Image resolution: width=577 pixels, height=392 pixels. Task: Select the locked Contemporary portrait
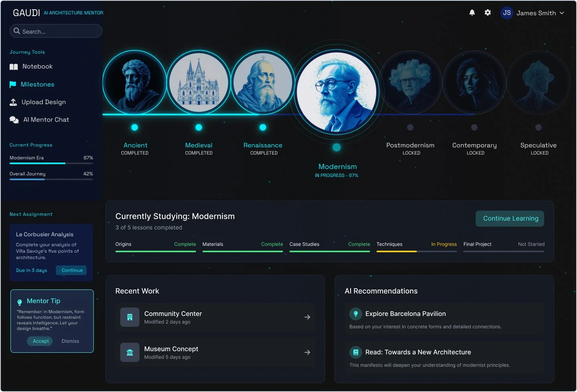click(x=474, y=82)
